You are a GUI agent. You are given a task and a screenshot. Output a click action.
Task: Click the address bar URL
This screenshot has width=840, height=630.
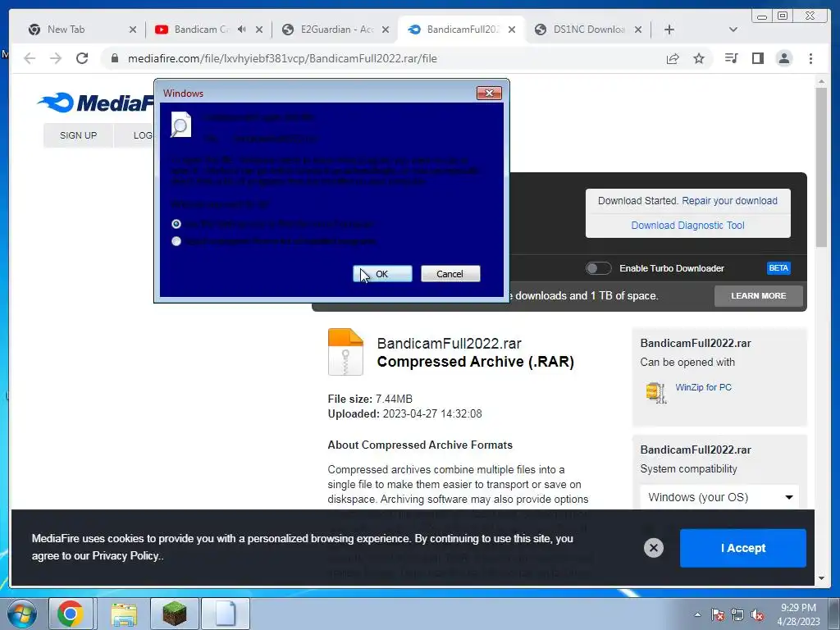(x=282, y=58)
